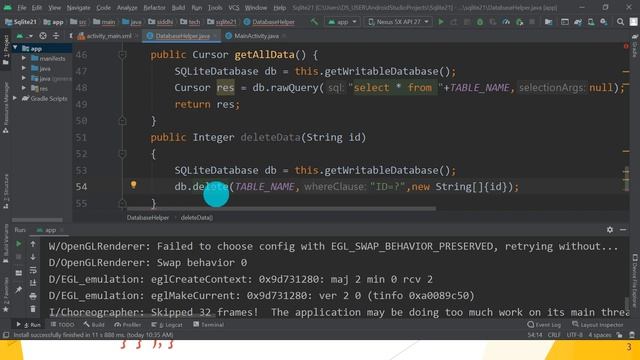Expand the java folder arrow

click(x=24, y=68)
